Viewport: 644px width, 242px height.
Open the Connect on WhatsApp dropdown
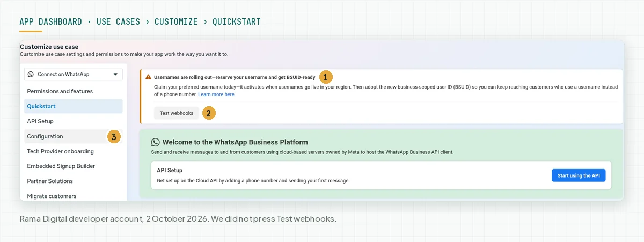(x=74, y=74)
